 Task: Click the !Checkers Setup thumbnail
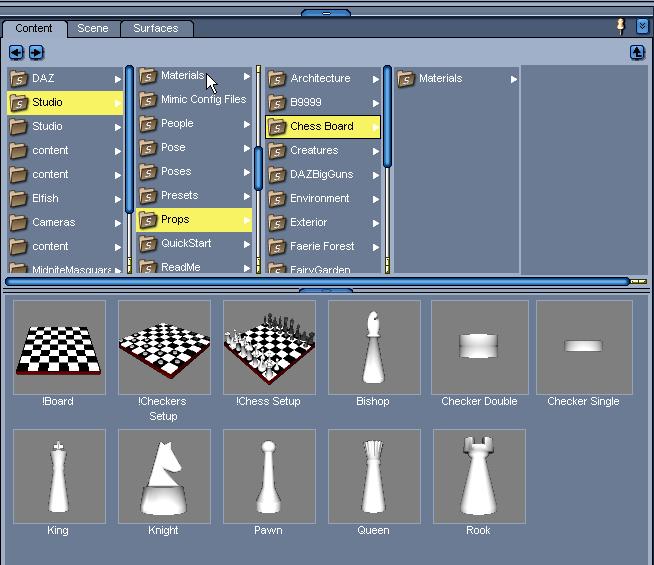(164, 348)
